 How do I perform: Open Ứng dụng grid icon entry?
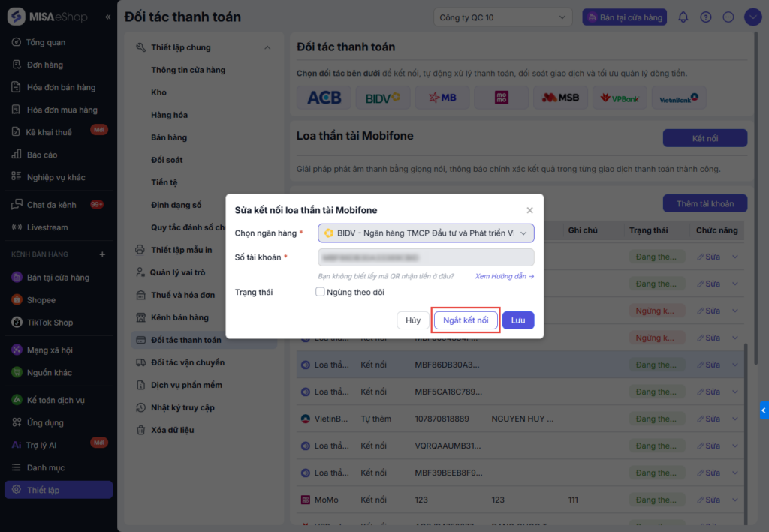(x=17, y=422)
